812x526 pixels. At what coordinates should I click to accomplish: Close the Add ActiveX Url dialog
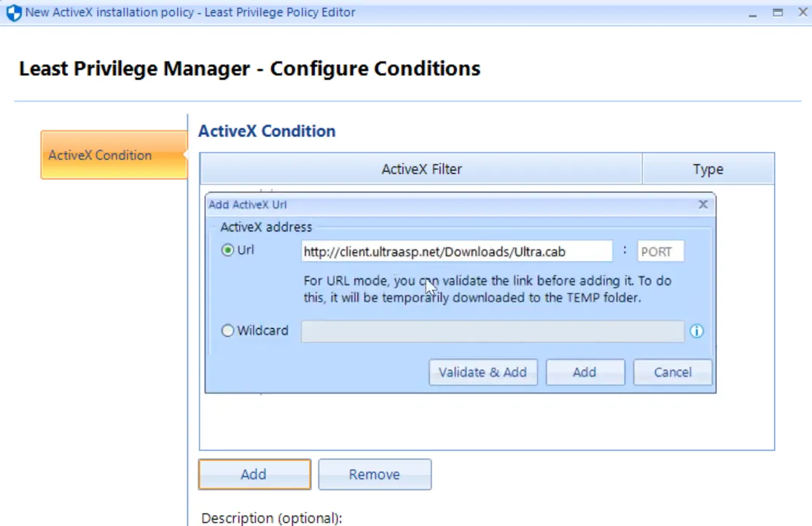click(x=703, y=204)
